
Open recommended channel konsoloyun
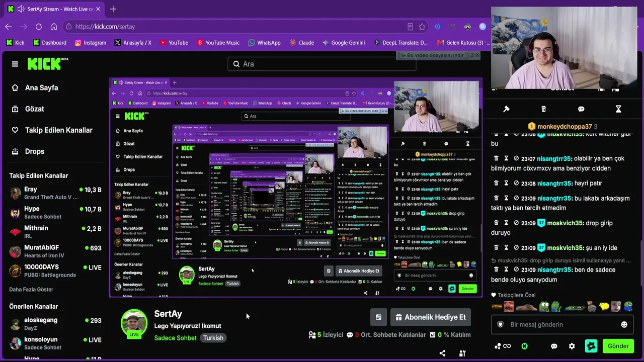pos(55,343)
